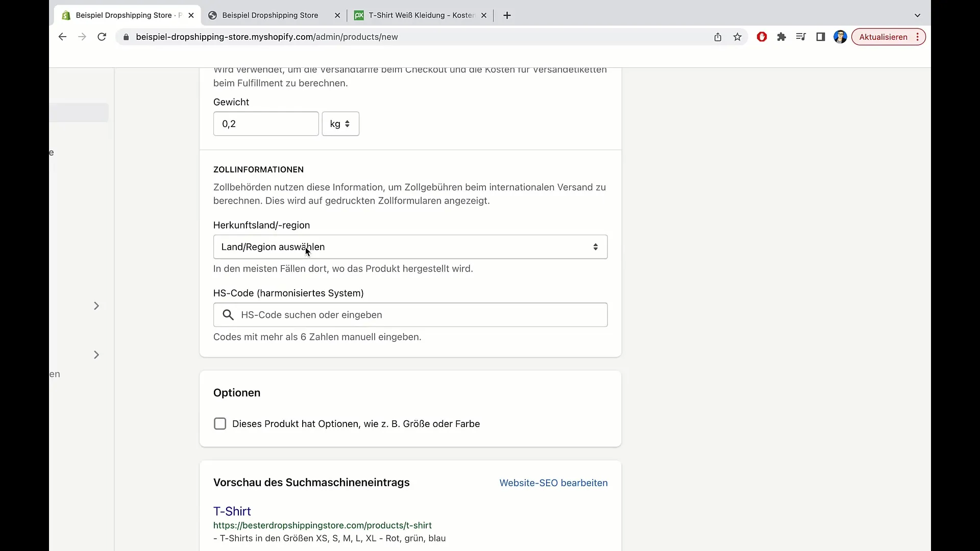Click Website-SEO bearbeiten link

click(553, 483)
